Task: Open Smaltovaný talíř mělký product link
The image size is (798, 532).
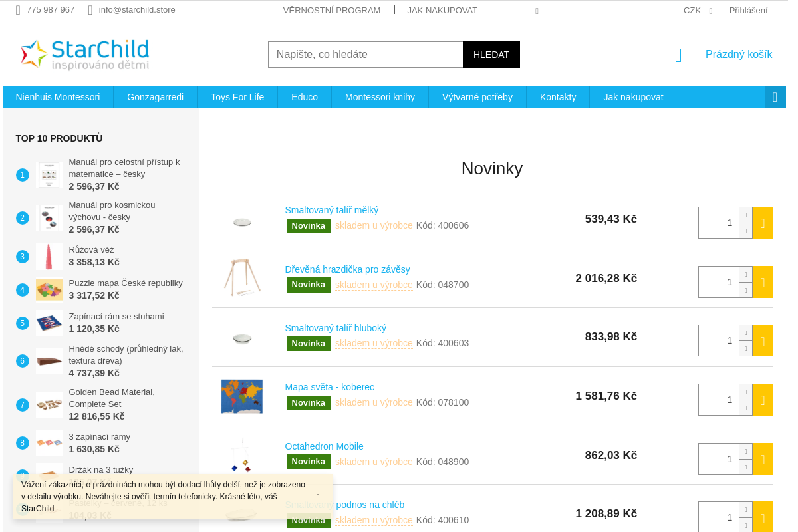Action: (x=332, y=210)
